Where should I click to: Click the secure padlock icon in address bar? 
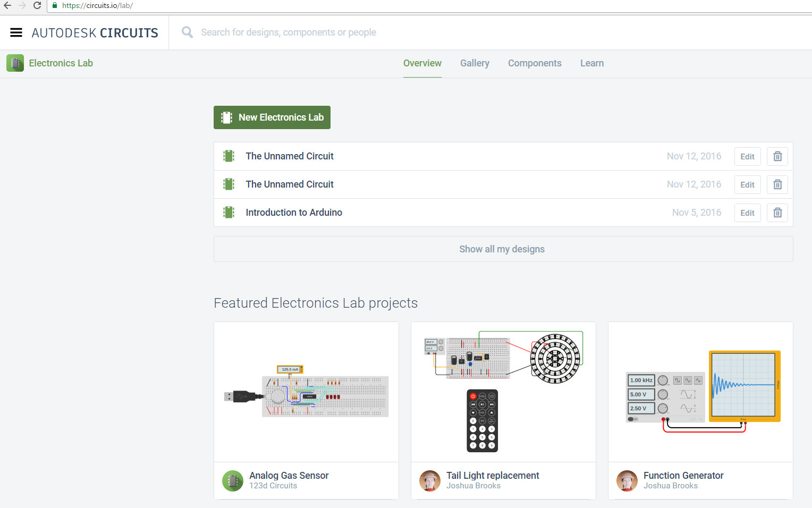coord(54,5)
